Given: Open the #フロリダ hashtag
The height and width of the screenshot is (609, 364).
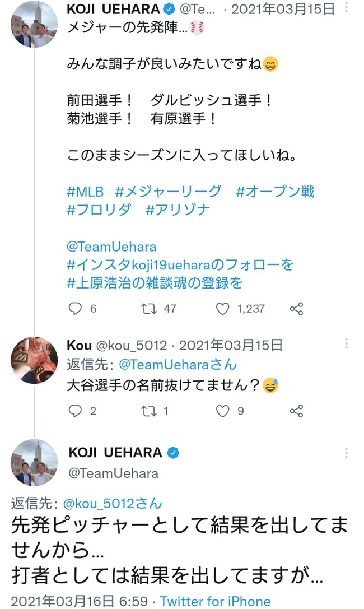Looking at the screenshot, I should click(x=99, y=210).
